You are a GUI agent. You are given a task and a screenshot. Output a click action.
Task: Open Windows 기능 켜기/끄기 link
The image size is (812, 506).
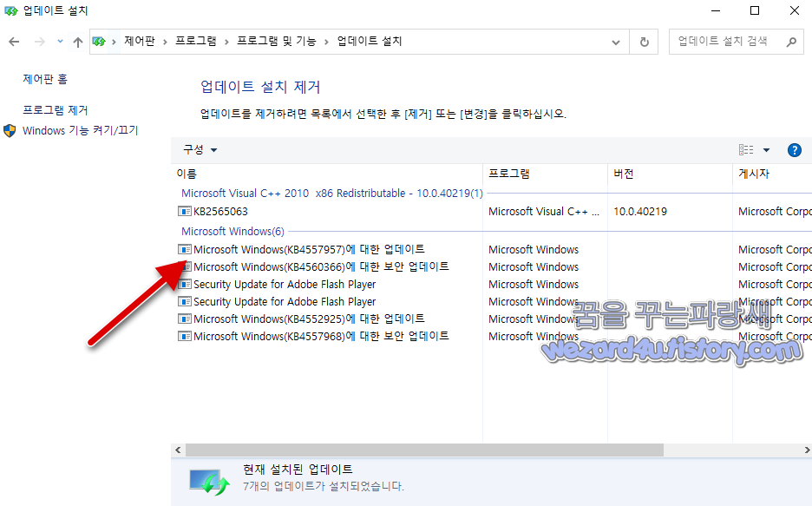tap(81, 130)
